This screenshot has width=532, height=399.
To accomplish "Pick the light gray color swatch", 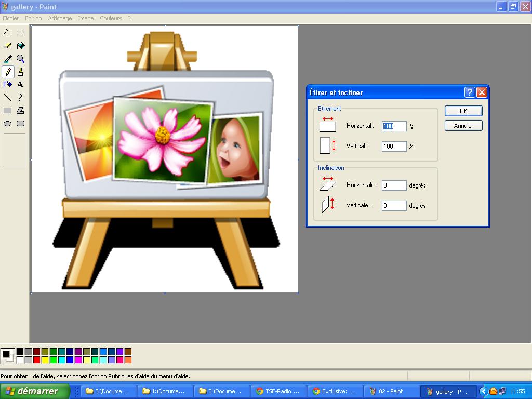I will [29, 360].
